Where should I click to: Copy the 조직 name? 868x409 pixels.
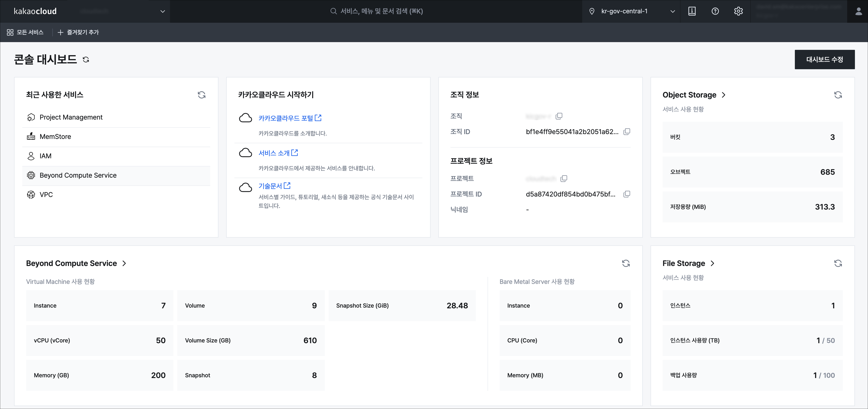559,116
